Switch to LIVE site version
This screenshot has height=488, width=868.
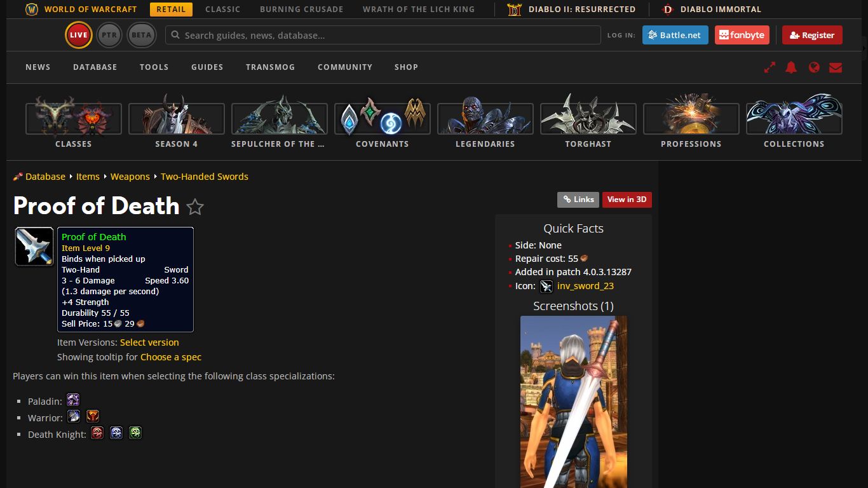[x=79, y=35]
